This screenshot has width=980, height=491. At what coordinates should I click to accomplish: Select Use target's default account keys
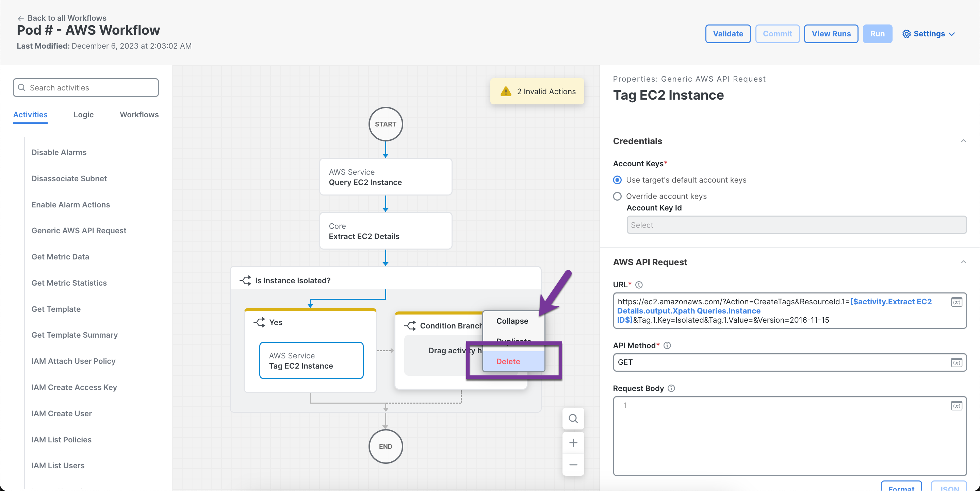pyautogui.click(x=617, y=180)
